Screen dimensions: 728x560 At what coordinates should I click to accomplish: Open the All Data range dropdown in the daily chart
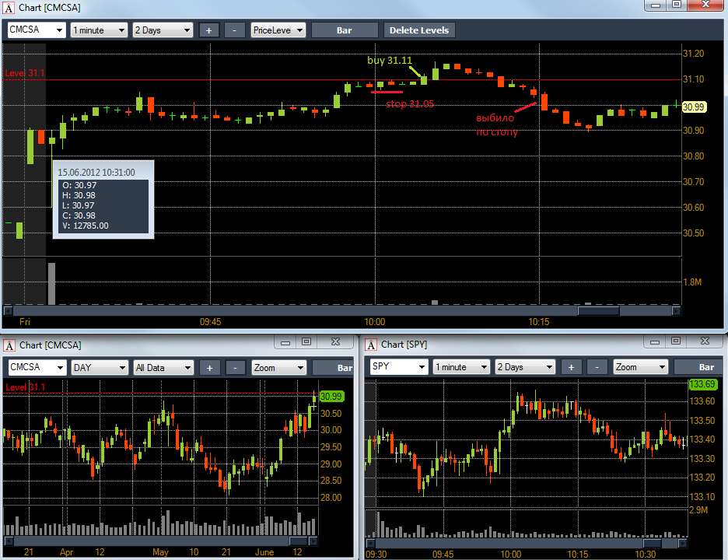(163, 368)
